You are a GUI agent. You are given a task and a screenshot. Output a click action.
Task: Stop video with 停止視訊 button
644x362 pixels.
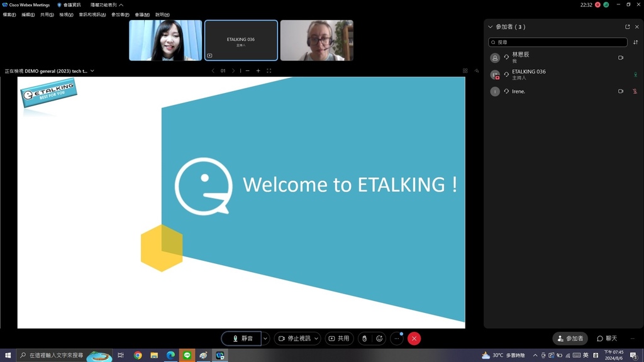pos(294,339)
